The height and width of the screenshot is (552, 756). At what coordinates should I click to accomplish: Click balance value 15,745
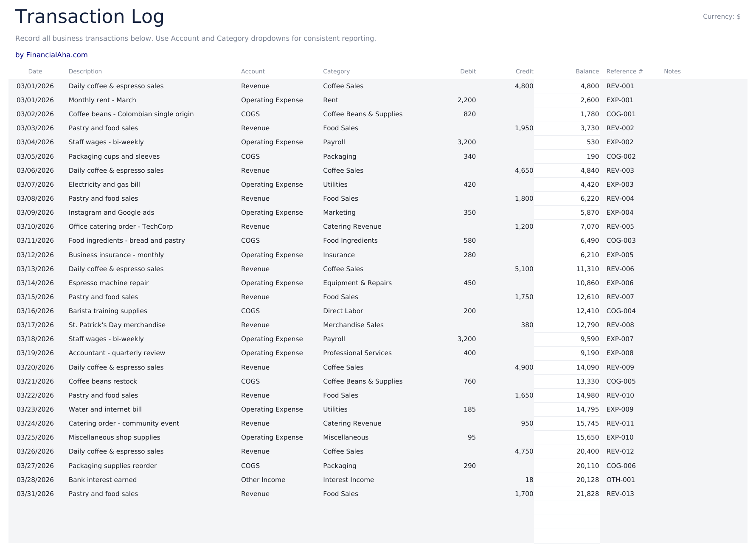(587, 423)
